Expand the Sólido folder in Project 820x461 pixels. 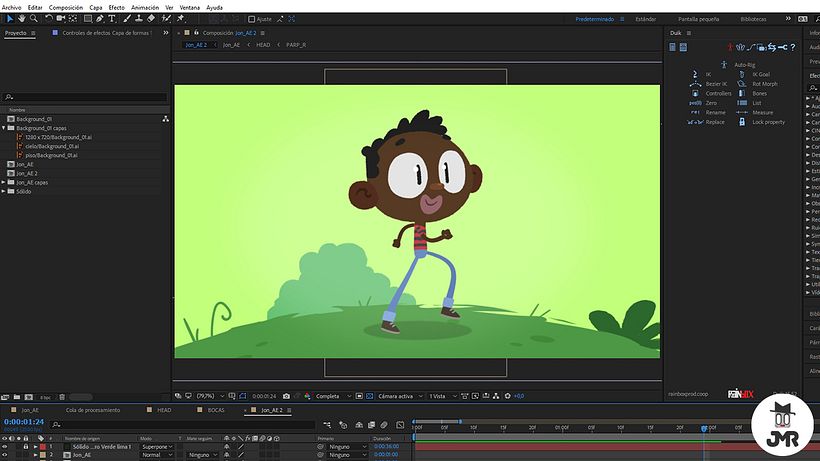[x=4, y=191]
